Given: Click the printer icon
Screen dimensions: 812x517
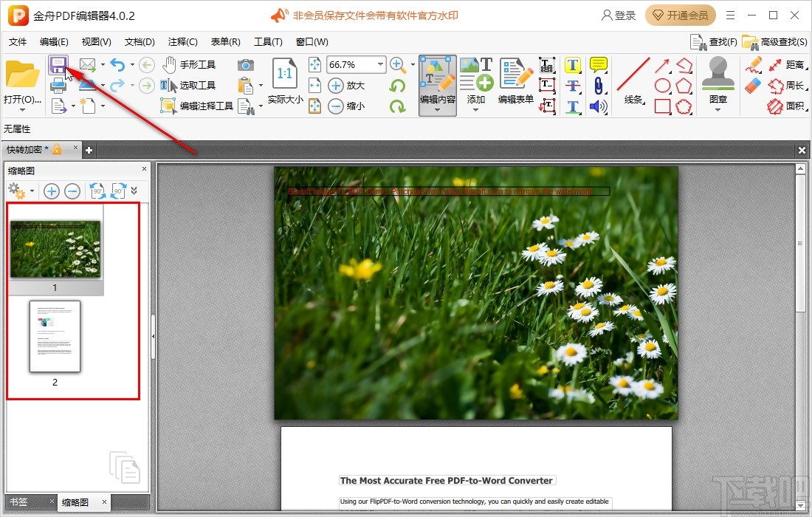Looking at the screenshot, I should pos(58,86).
